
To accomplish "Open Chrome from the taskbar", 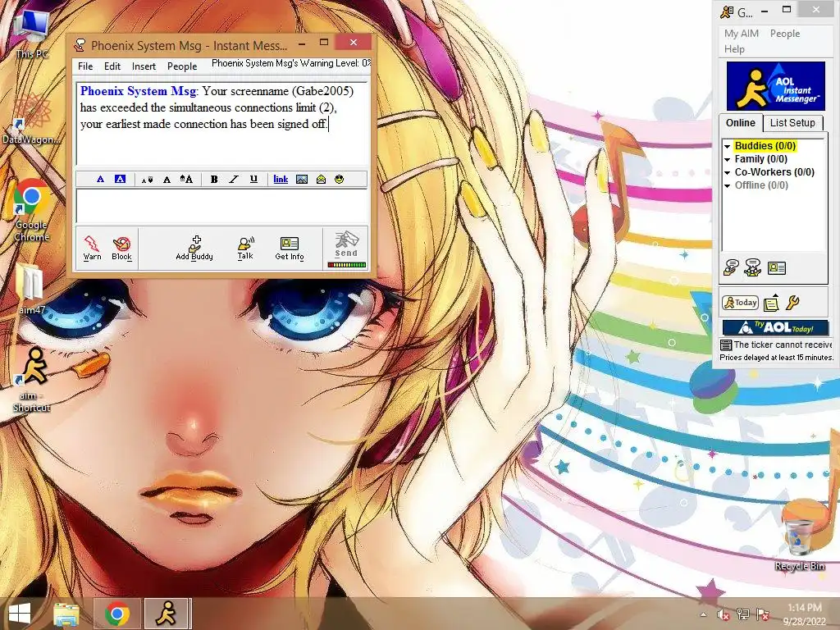I will click(x=117, y=614).
